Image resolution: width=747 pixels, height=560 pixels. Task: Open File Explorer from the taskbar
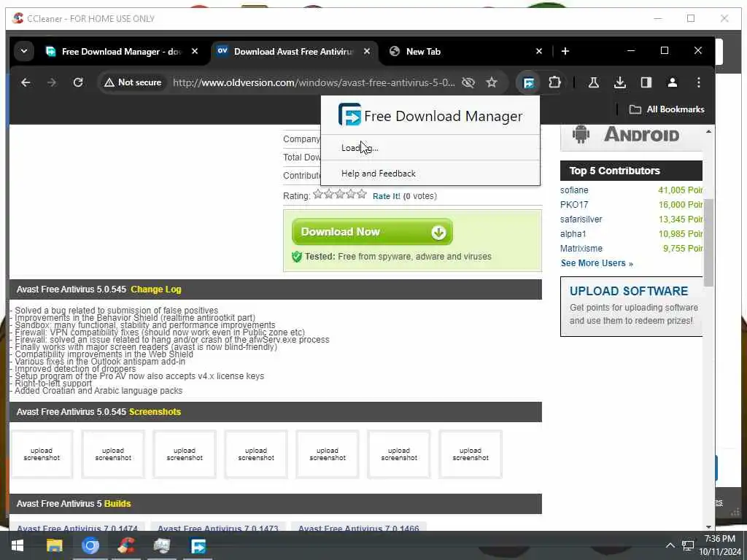pos(54,545)
